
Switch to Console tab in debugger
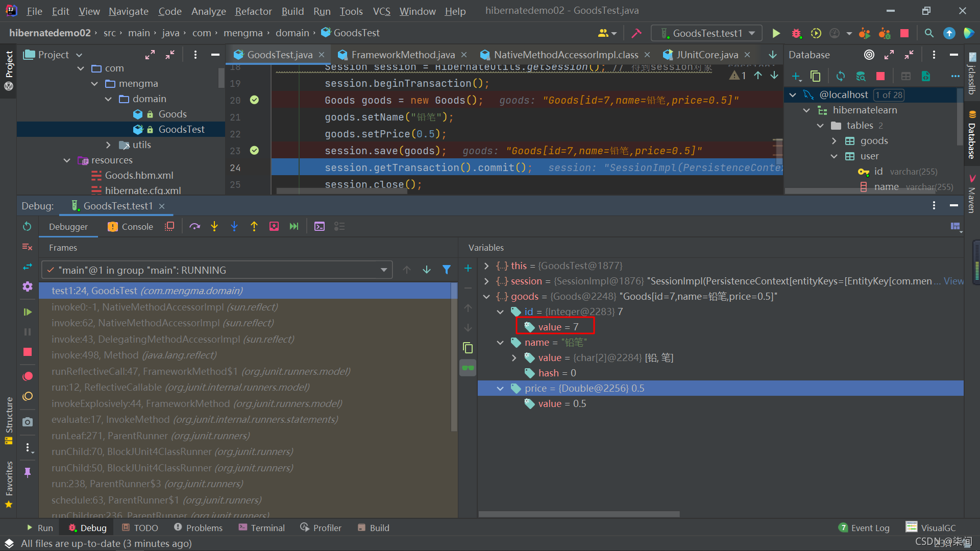131,226
